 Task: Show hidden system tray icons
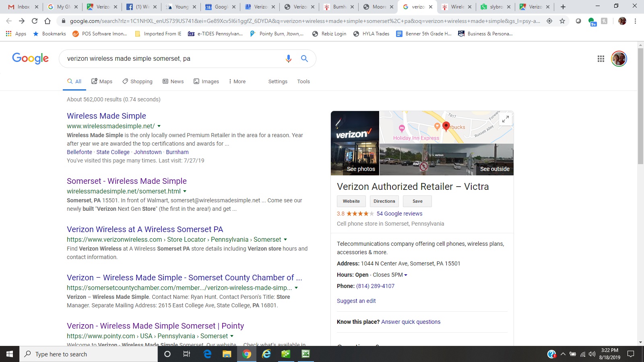[x=563, y=354]
